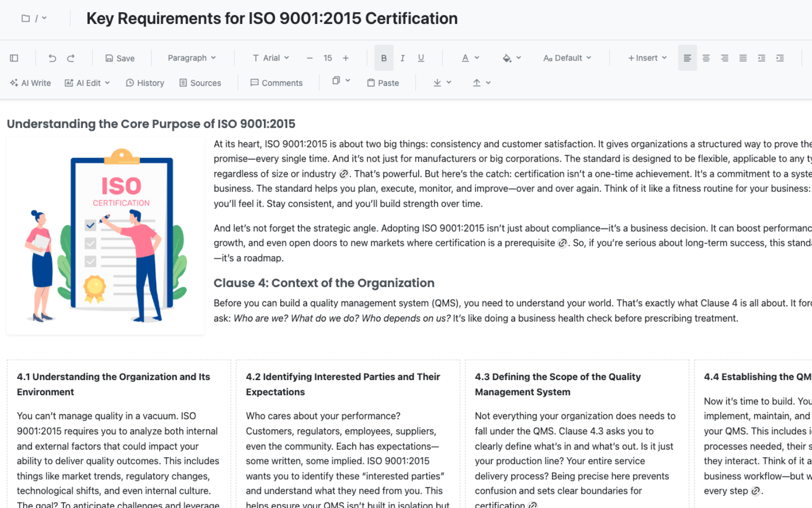Expand the copy options chevron
812x508 pixels.
coord(348,81)
